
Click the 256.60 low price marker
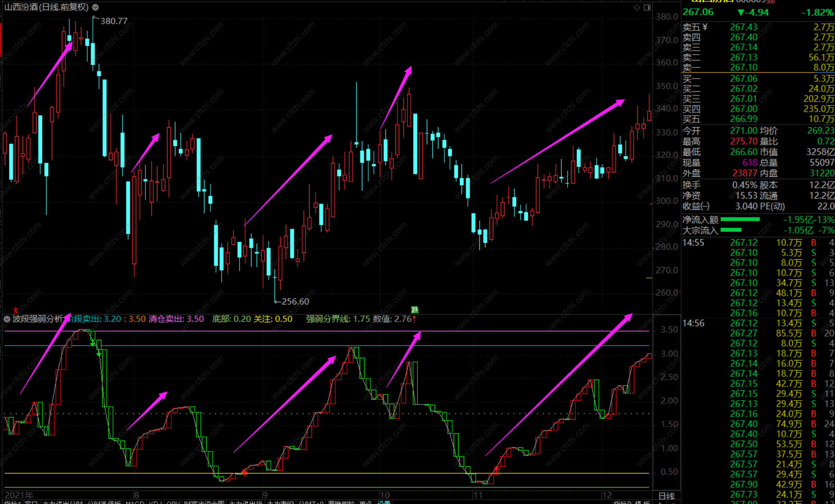tap(295, 301)
